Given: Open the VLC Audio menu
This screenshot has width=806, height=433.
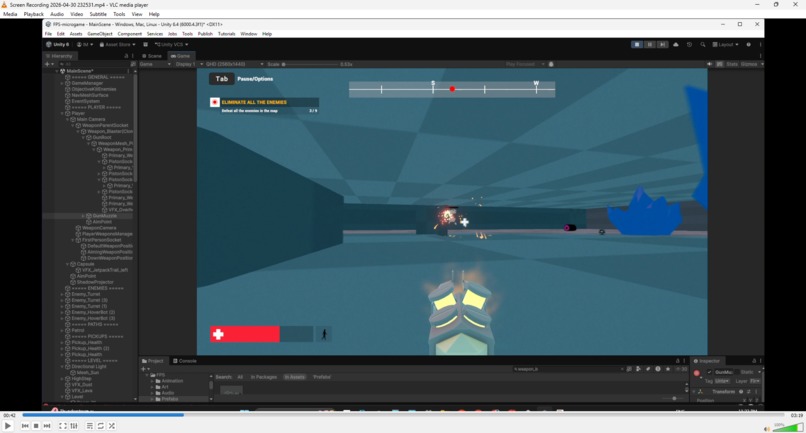Looking at the screenshot, I should (57, 14).
